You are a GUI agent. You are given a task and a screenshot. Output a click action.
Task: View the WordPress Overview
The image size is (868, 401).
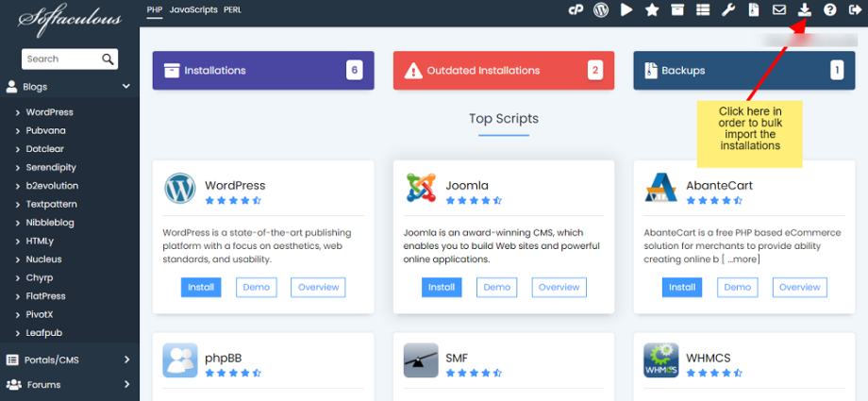(x=318, y=288)
